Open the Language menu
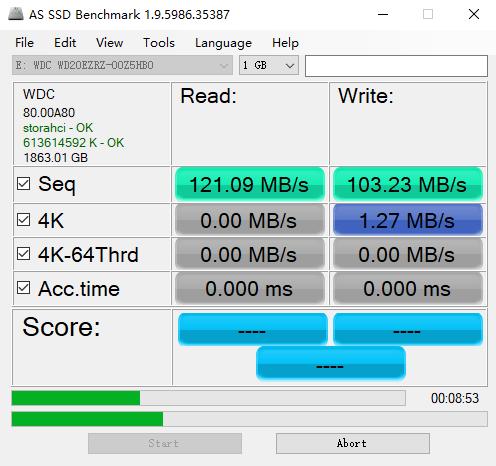This screenshot has height=466, width=496. pos(223,43)
